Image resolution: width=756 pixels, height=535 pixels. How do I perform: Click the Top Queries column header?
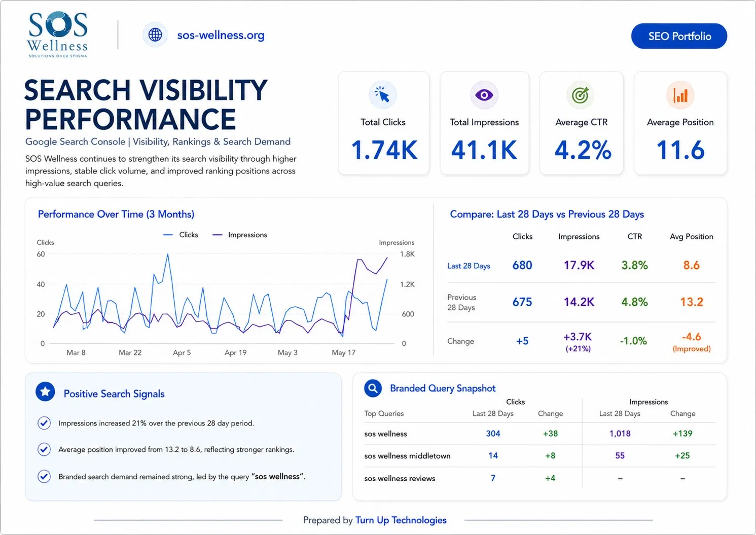(x=384, y=413)
